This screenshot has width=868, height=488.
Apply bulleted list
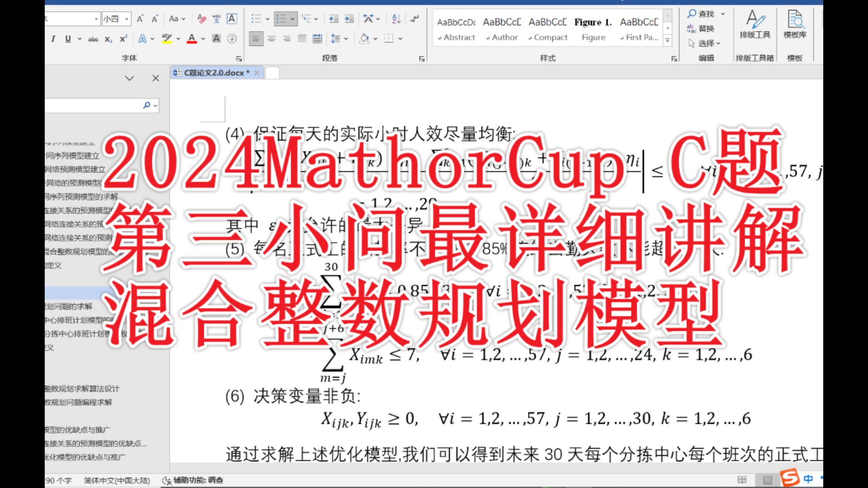(256, 19)
